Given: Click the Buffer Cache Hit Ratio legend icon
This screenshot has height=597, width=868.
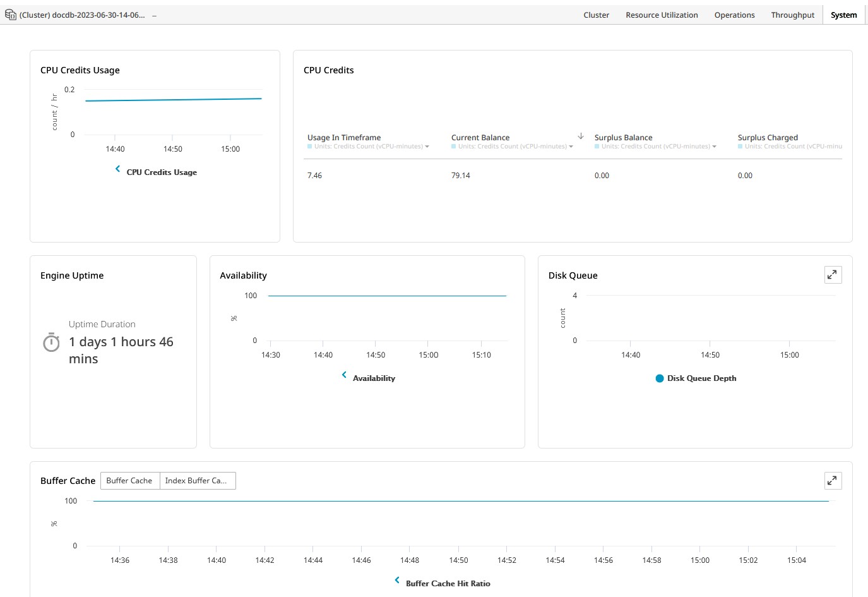Looking at the screenshot, I should click(x=397, y=581).
